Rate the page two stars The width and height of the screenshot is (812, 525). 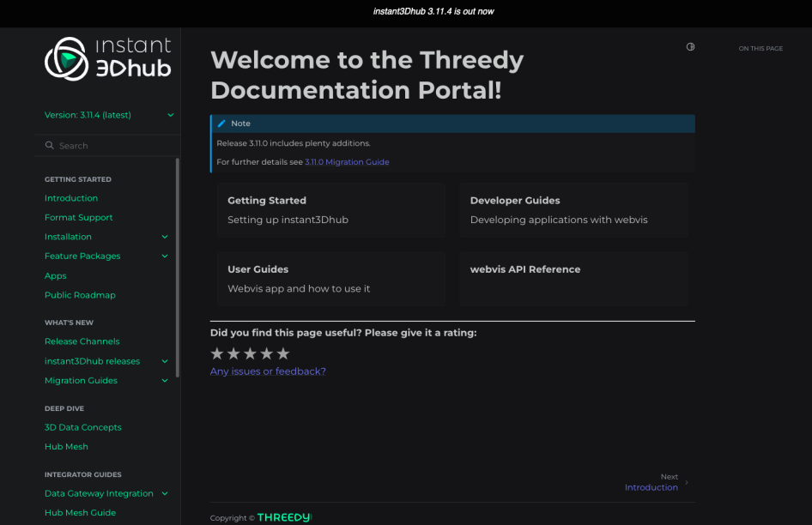233,353
